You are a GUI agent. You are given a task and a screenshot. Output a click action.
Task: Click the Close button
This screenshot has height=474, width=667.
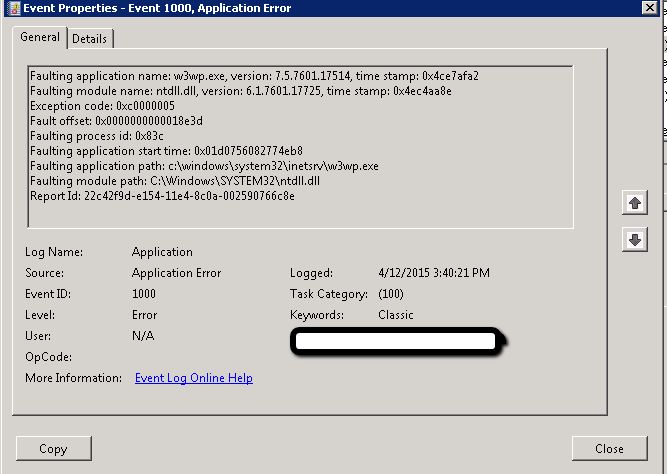610,448
